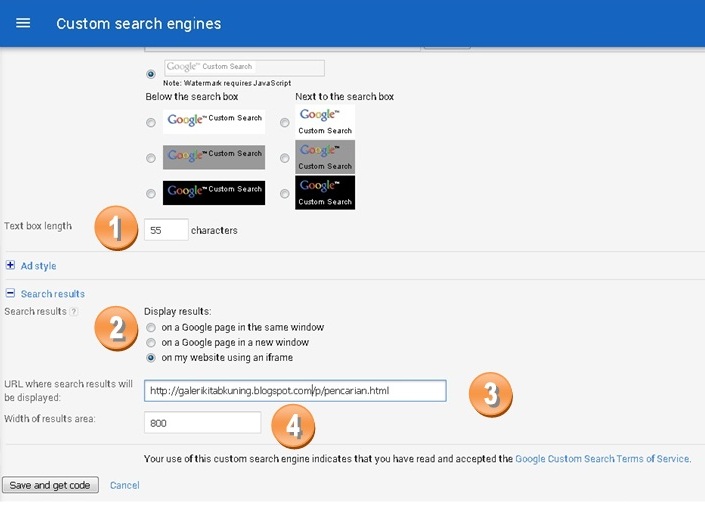This screenshot has width=705, height=505.
Task: Click the 'Next to the search box' label
Action: pyautogui.click(x=344, y=97)
